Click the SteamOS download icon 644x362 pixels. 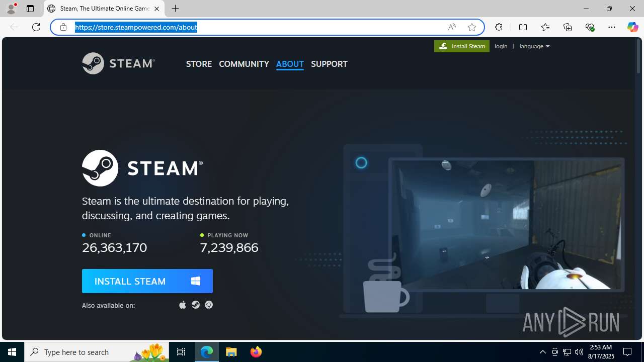tap(196, 305)
